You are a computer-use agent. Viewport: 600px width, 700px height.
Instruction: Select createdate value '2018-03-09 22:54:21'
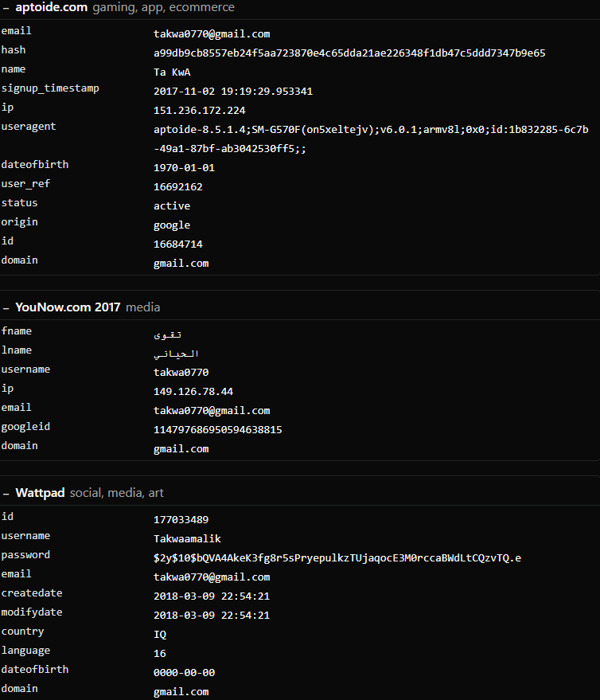click(212, 597)
